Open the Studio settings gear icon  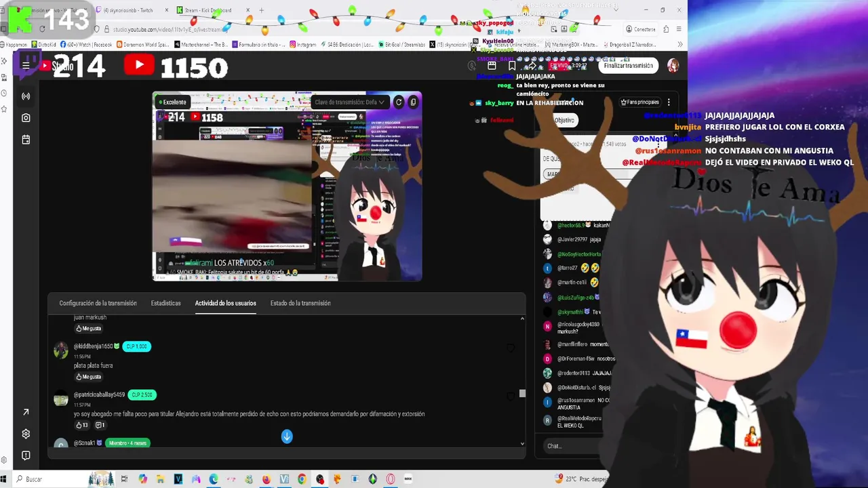tap(26, 434)
